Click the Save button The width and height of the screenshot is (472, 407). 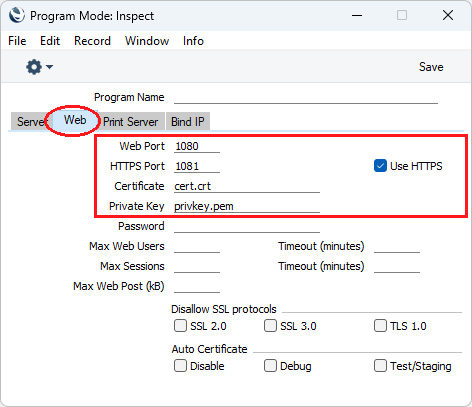pyautogui.click(x=431, y=67)
